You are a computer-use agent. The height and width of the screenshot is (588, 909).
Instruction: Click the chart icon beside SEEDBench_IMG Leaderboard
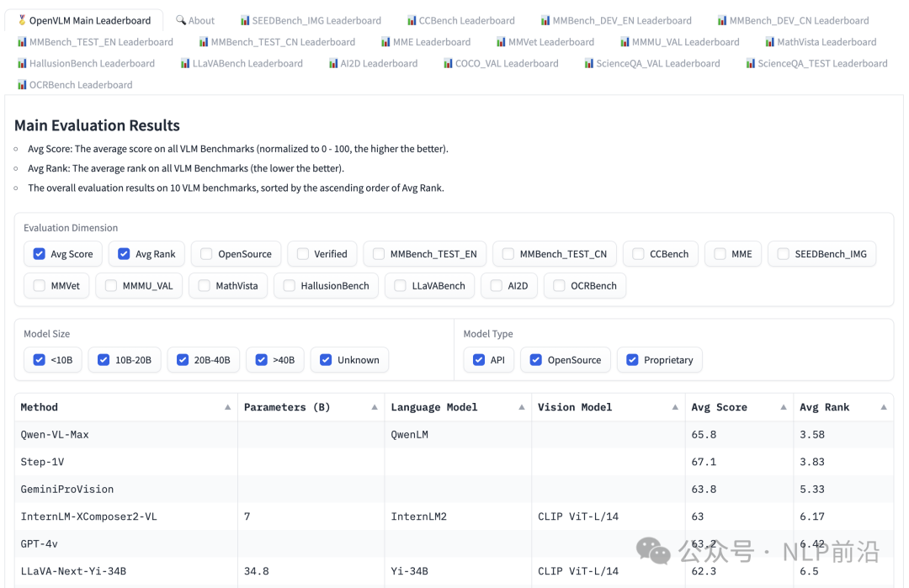click(x=245, y=20)
